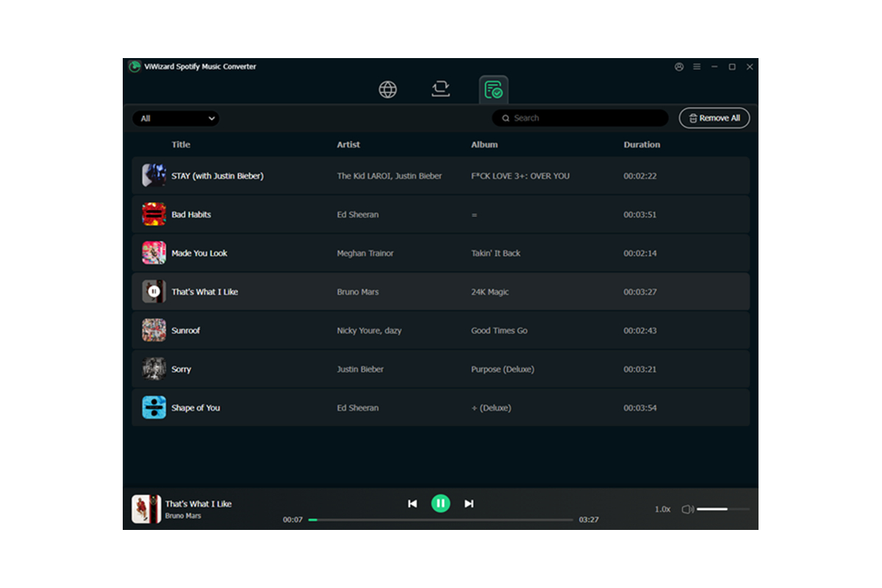Click the Search input field

581,118
